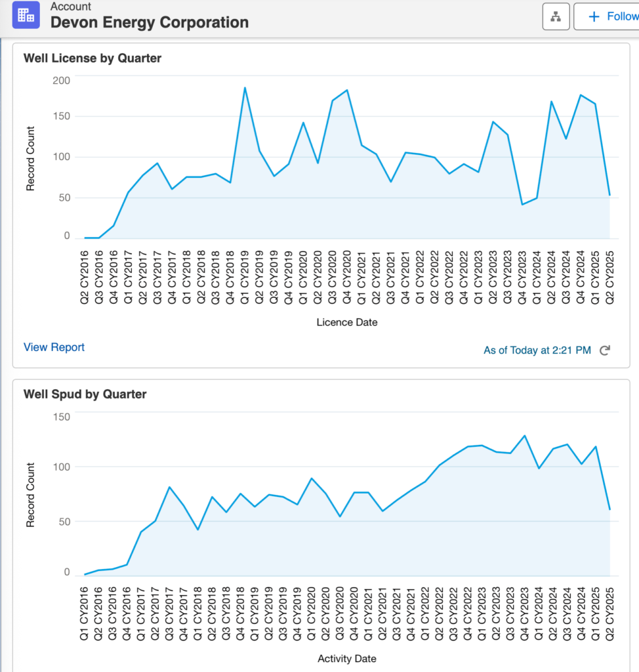Image resolution: width=639 pixels, height=672 pixels.
Task: Click 'Record Count' label on Well Spud chart
Action: (30, 495)
